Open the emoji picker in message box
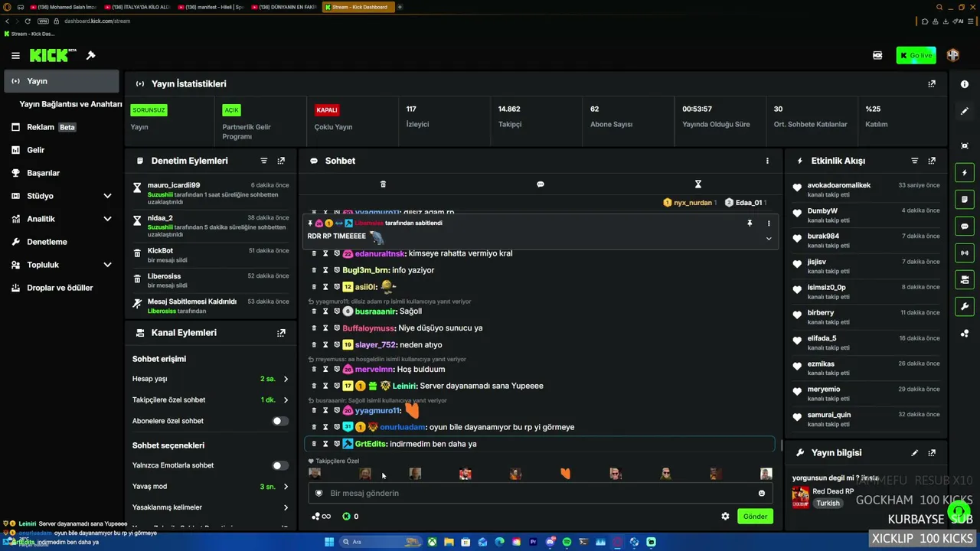The height and width of the screenshot is (551, 980). [x=761, y=494]
